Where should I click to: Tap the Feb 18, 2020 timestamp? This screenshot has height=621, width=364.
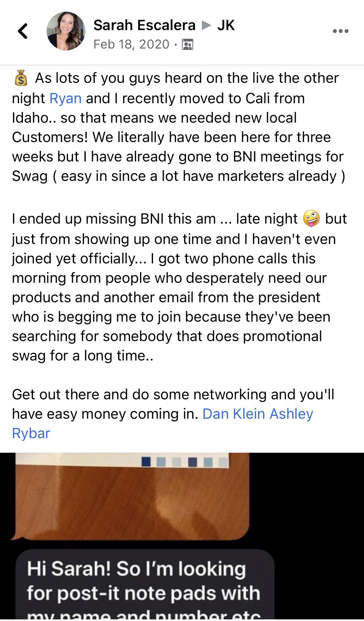(x=131, y=44)
